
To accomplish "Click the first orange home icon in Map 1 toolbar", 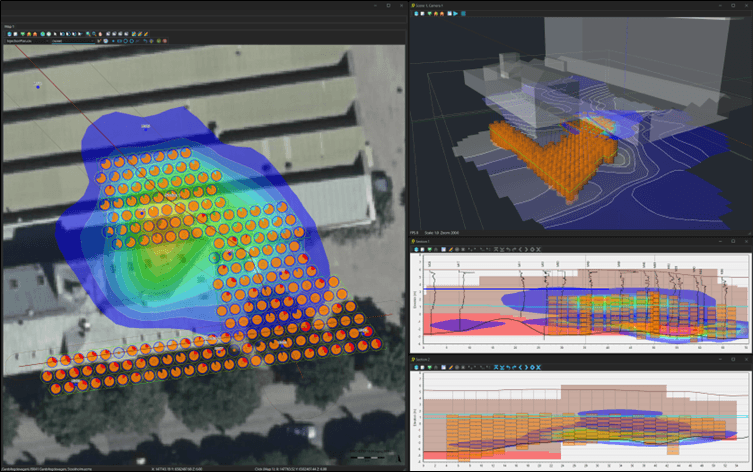I will point(29,34).
